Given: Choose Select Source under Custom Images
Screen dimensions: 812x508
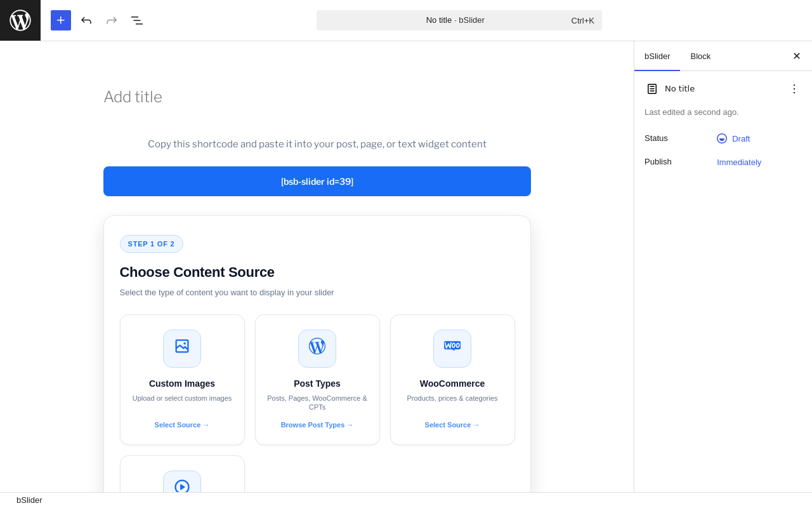Looking at the screenshot, I should point(182,425).
